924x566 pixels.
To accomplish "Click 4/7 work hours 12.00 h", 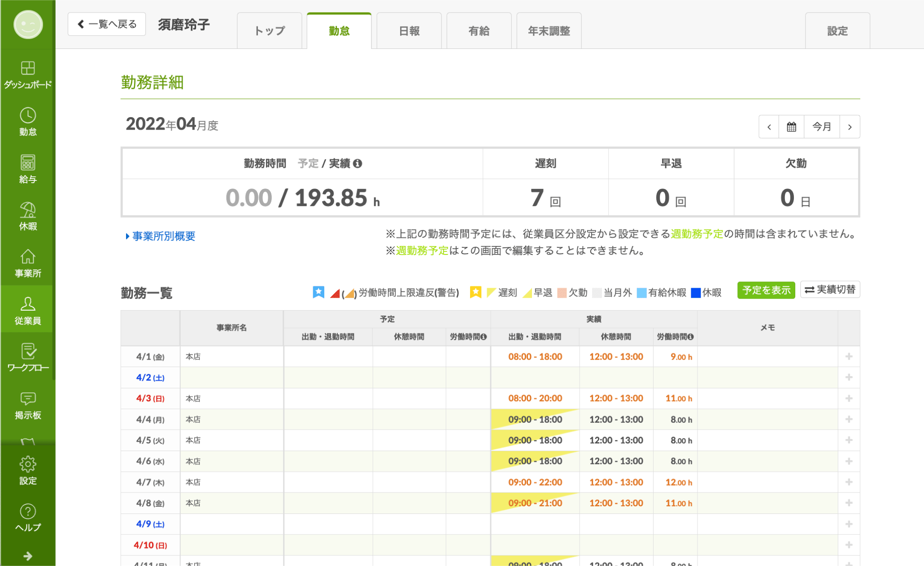I will click(x=679, y=482).
